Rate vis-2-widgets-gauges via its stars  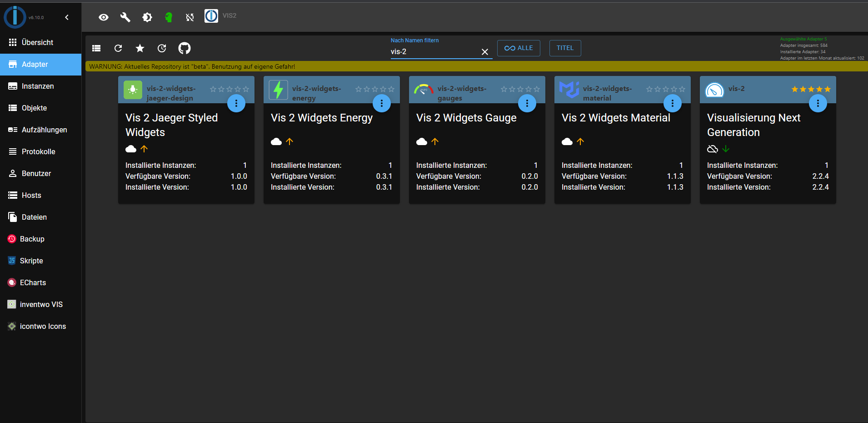tap(520, 89)
